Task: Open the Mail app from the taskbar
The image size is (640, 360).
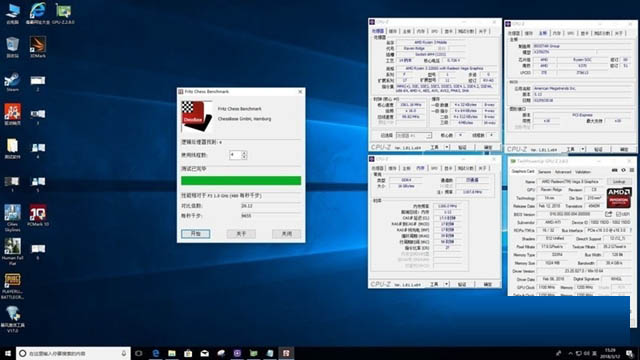Action: [x=204, y=353]
